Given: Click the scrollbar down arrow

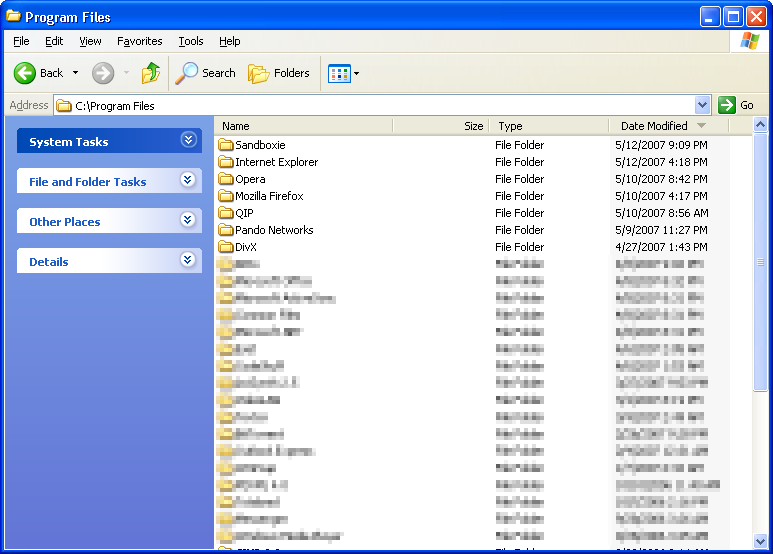Looking at the screenshot, I should tap(760, 541).
